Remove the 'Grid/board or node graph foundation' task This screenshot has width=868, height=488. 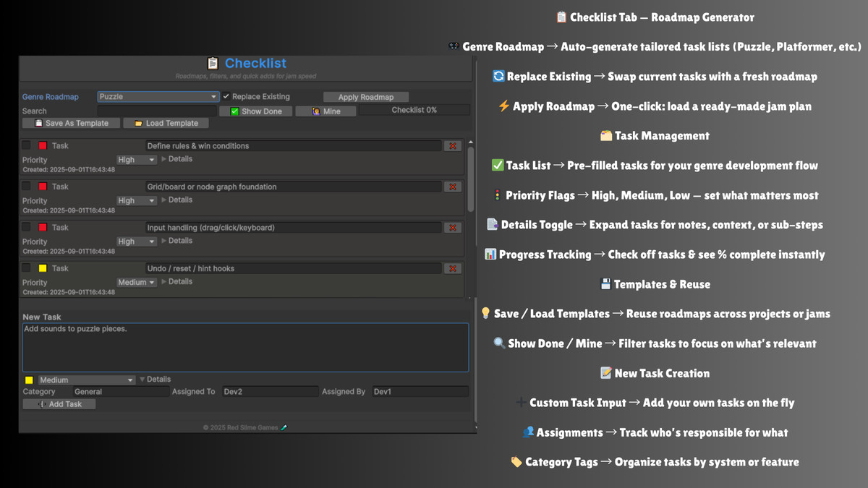point(453,187)
